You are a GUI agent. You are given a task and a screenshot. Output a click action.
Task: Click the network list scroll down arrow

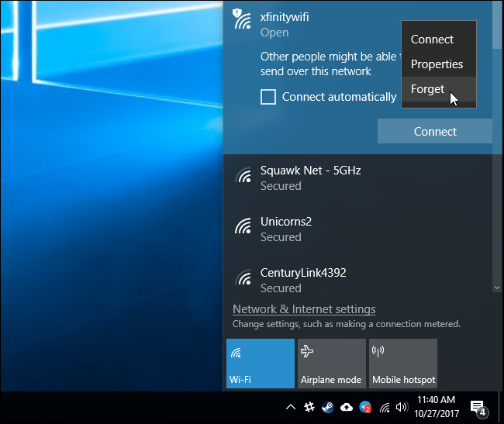pyautogui.click(x=497, y=288)
